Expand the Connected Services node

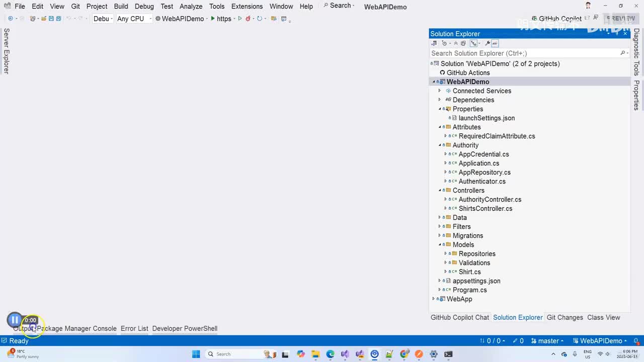tap(440, 91)
